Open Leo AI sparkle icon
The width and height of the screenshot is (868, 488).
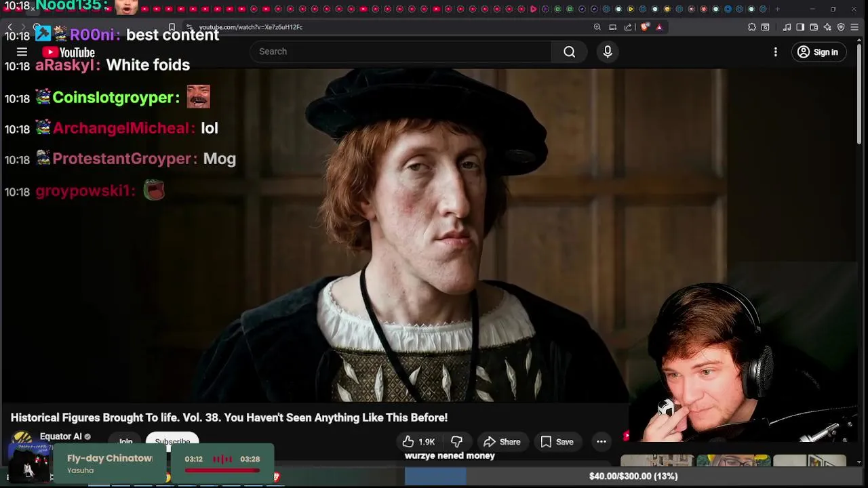(x=827, y=27)
